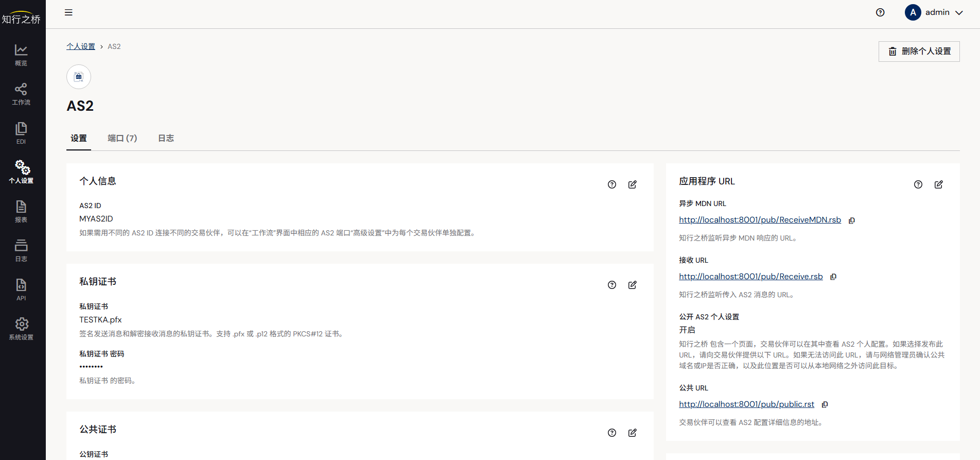Click the 公共 URL label
The height and width of the screenshot is (460, 980).
[694, 388]
